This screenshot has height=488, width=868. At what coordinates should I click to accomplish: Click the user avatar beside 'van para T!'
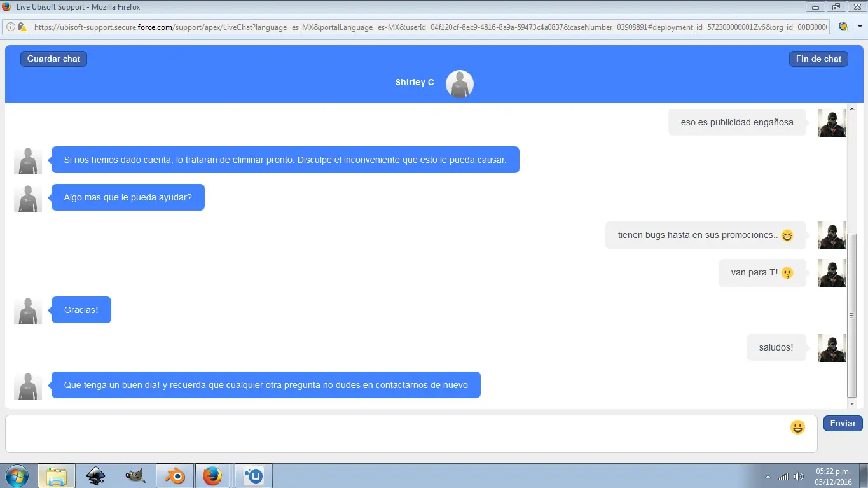coord(832,272)
